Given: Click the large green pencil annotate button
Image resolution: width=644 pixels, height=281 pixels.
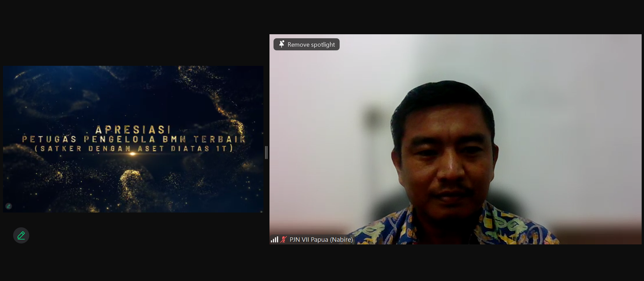Looking at the screenshot, I should [x=21, y=235].
